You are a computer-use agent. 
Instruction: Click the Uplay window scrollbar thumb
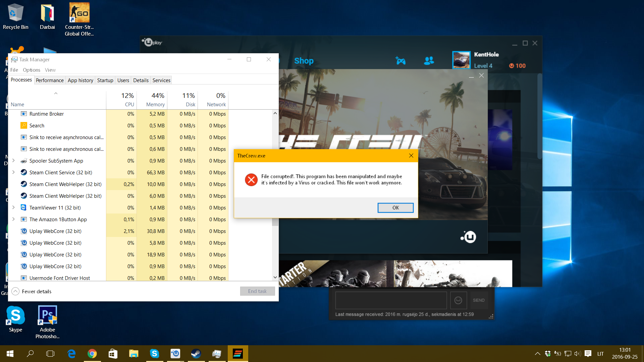(540, 116)
